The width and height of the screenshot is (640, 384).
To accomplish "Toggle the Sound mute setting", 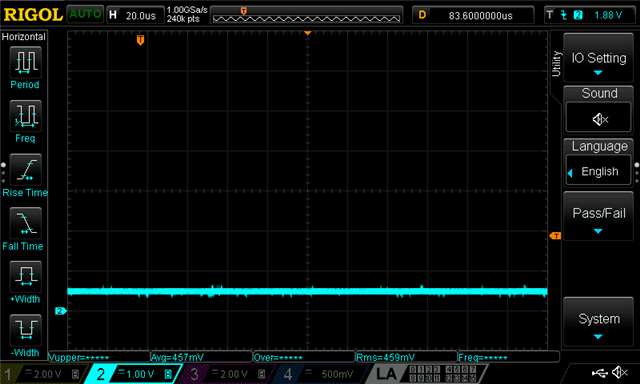I will [x=599, y=119].
